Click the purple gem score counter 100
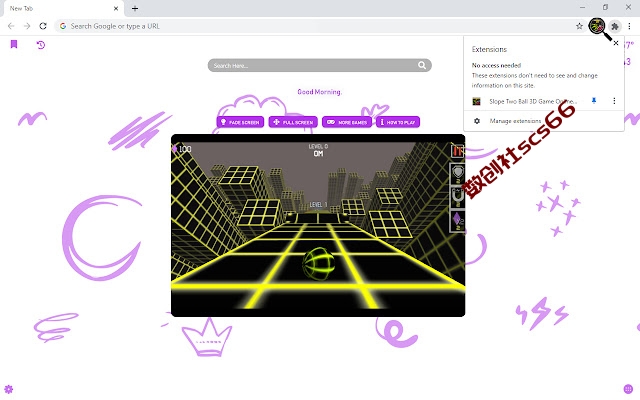The height and width of the screenshot is (400, 640). (182, 149)
